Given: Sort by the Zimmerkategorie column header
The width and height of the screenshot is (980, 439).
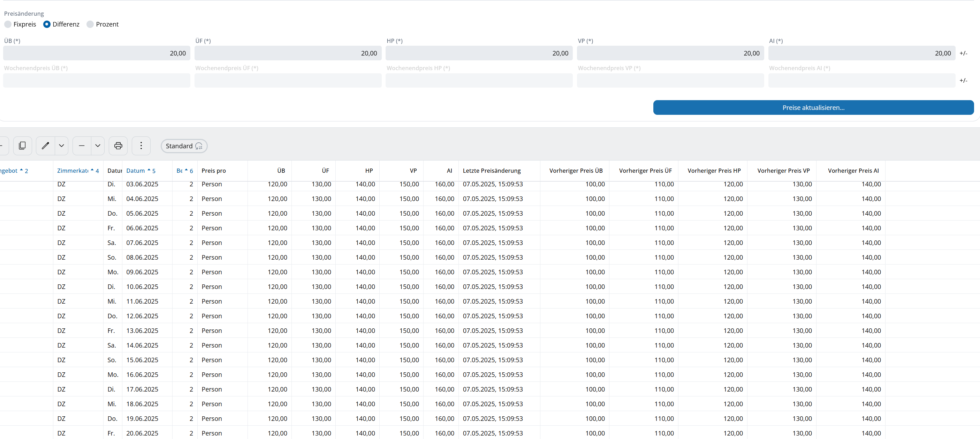Looking at the screenshot, I should [73, 171].
